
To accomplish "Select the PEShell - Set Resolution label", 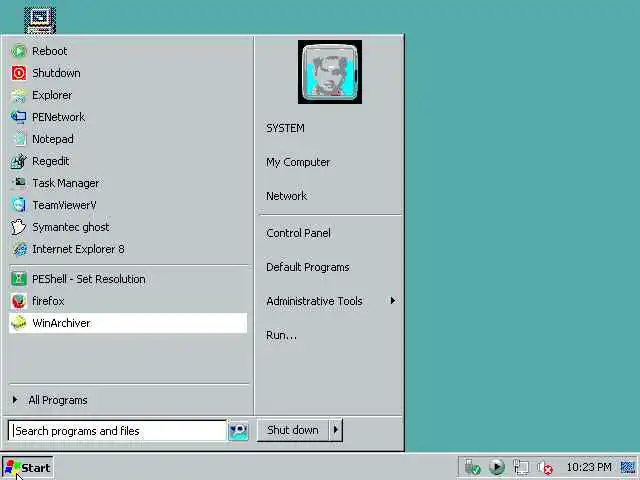I will pyautogui.click(x=89, y=279).
